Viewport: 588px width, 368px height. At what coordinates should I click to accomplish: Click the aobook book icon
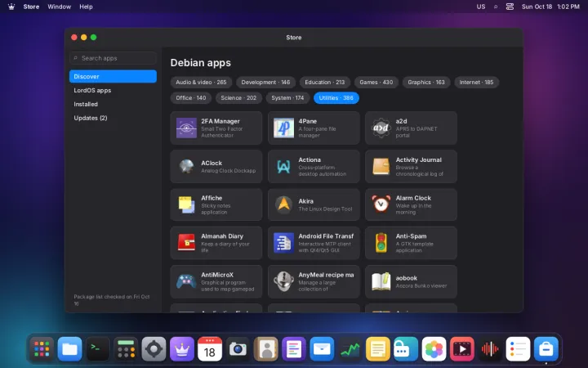[x=381, y=281]
